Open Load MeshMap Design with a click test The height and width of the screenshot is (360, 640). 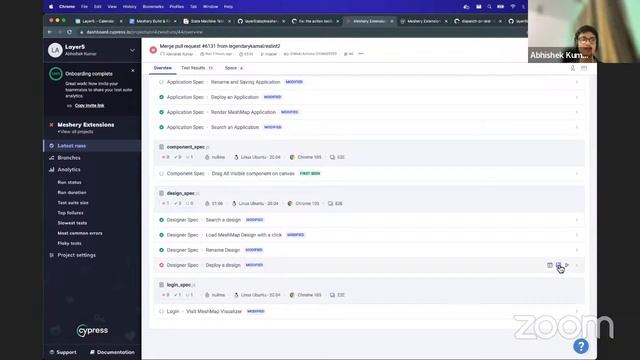click(369, 235)
